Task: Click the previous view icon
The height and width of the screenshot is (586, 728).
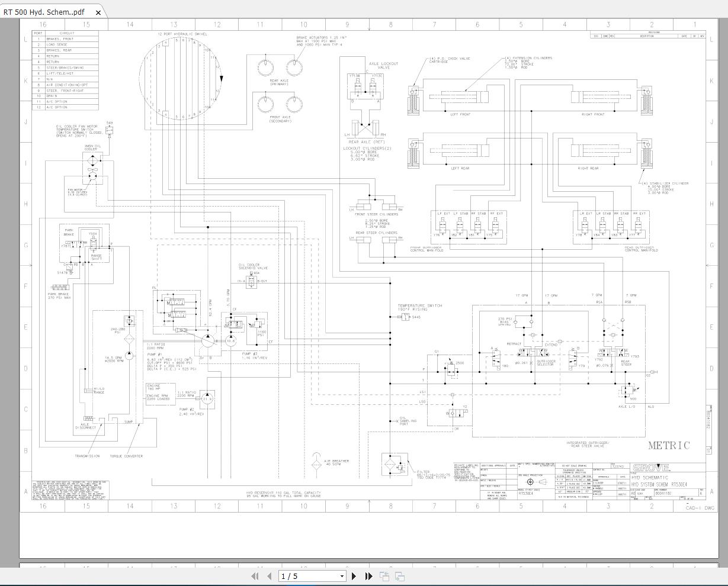Action: click(384, 576)
